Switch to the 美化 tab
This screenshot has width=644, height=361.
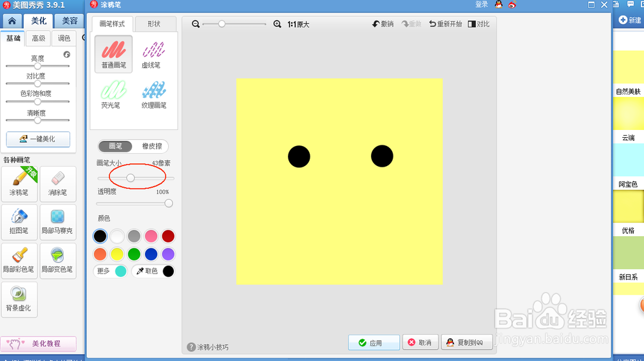click(39, 21)
